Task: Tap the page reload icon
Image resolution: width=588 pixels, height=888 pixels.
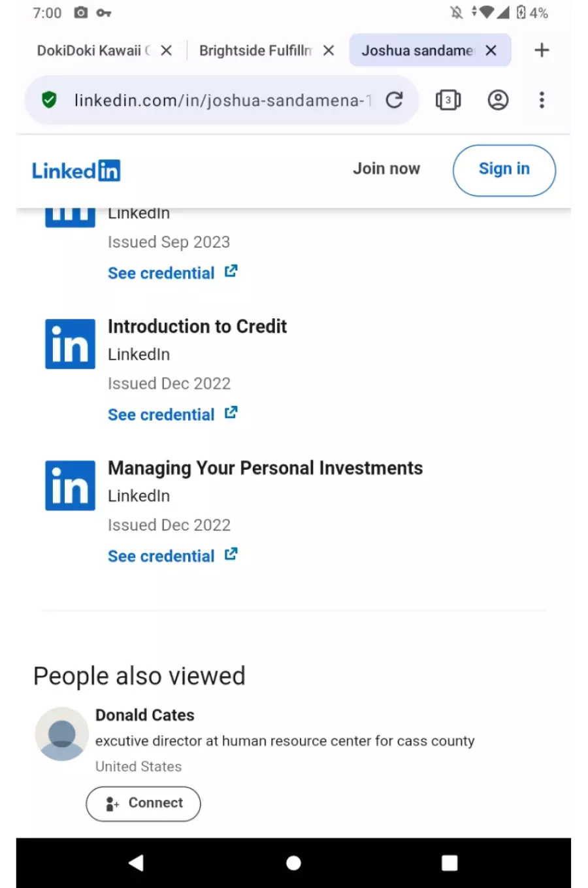Action: click(x=394, y=100)
